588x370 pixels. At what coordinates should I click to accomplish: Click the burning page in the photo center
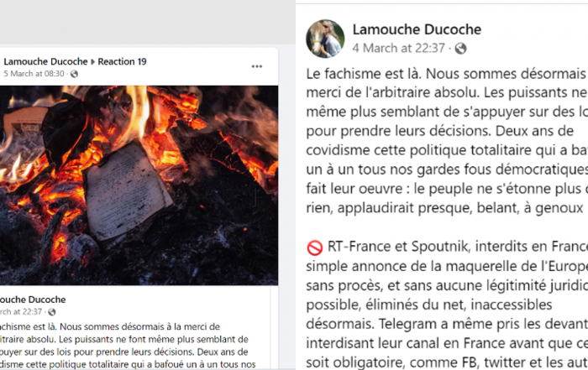tap(126, 191)
